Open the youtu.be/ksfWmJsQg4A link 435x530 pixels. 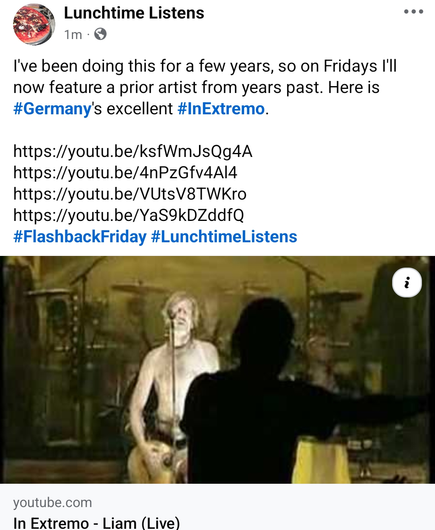[133, 151]
